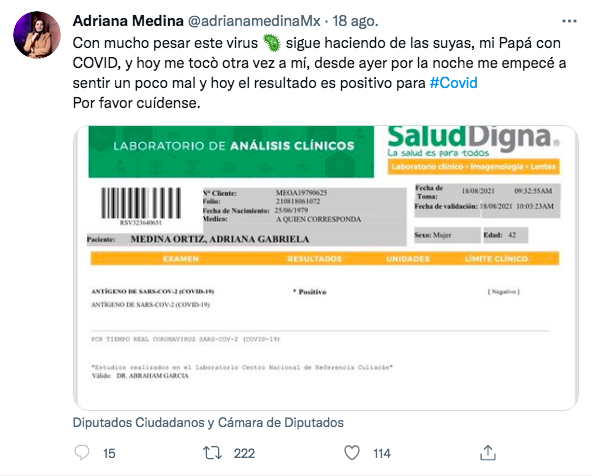The image size is (592, 476).
Task: Open the SaludDigna lab result image
Action: click(325, 268)
